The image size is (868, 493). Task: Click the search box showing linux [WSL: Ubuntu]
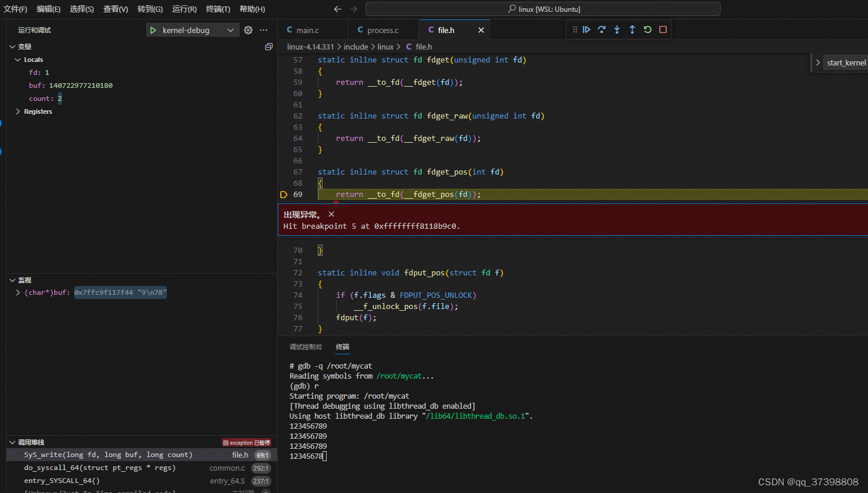[x=542, y=8]
